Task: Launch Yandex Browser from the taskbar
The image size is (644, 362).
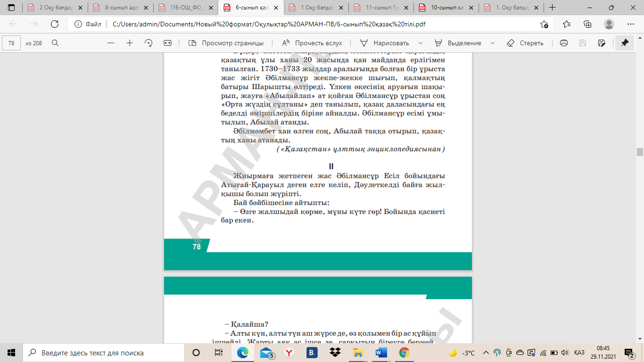Action: (289, 353)
